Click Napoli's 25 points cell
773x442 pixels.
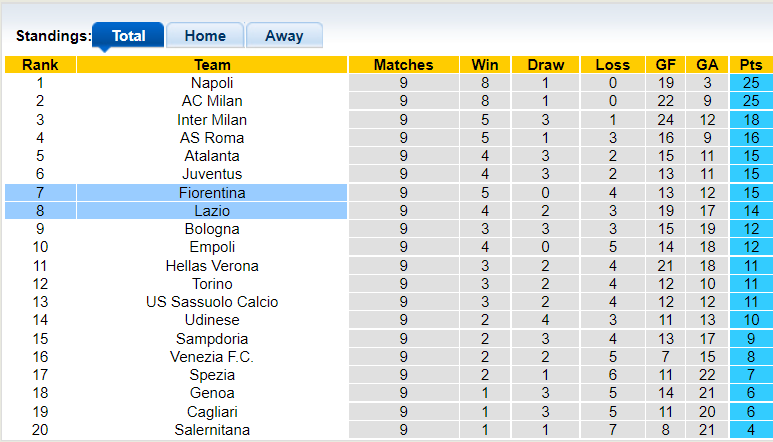tap(750, 83)
